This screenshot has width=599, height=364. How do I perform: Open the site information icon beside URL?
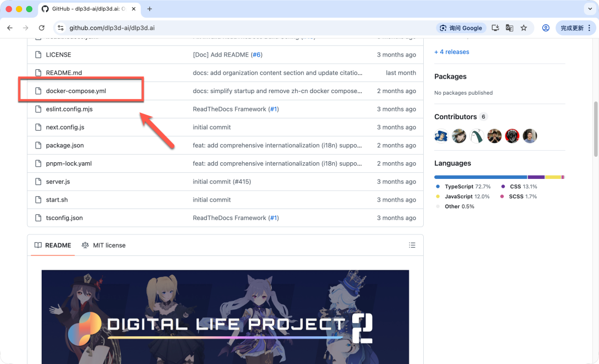[x=61, y=28]
